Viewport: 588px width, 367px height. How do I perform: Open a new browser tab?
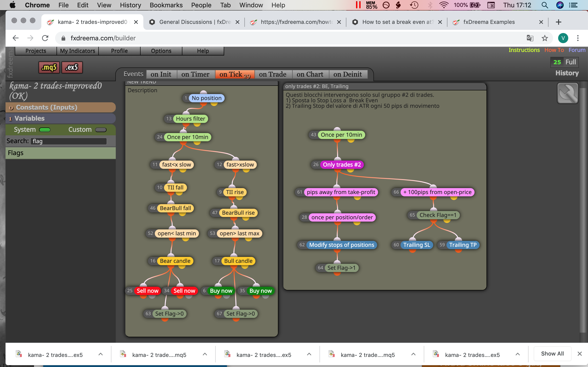click(559, 22)
